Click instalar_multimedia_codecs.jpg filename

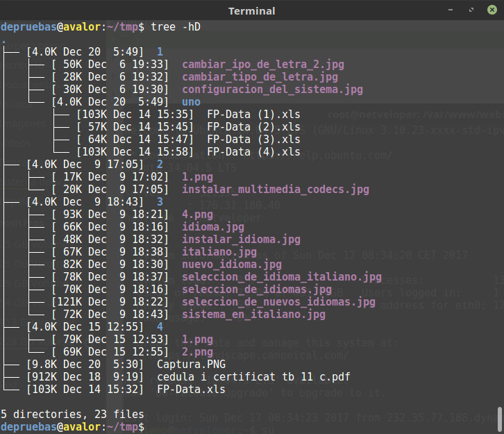(276, 190)
